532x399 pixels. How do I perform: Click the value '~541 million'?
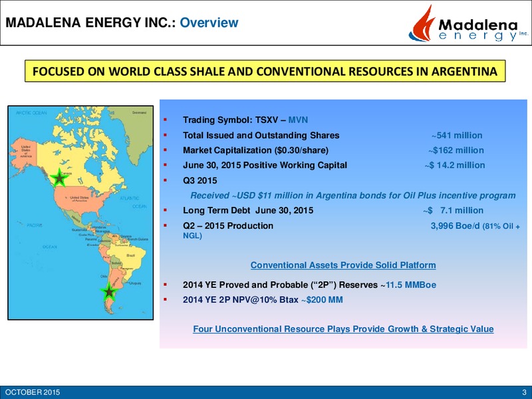457,136
